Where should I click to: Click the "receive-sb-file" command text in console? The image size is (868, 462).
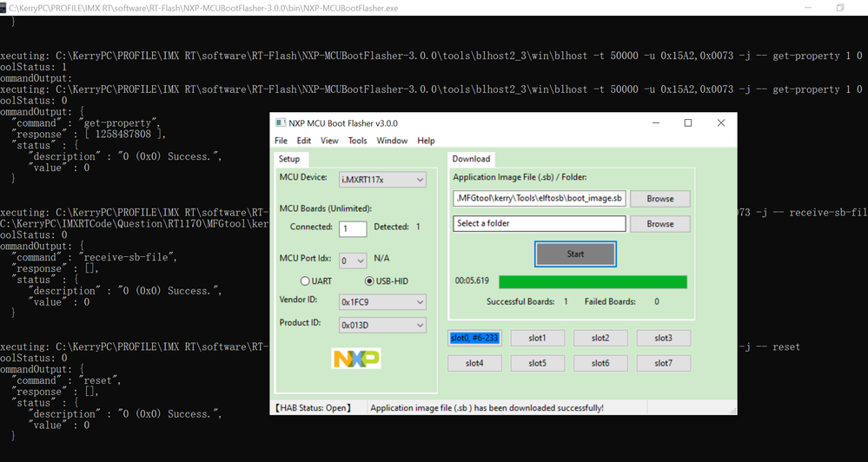[x=129, y=257]
